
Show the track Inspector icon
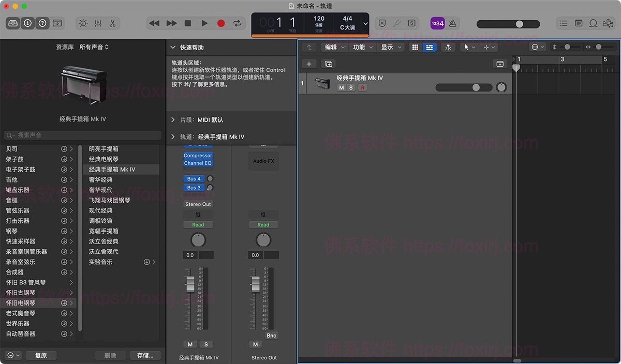click(x=27, y=23)
